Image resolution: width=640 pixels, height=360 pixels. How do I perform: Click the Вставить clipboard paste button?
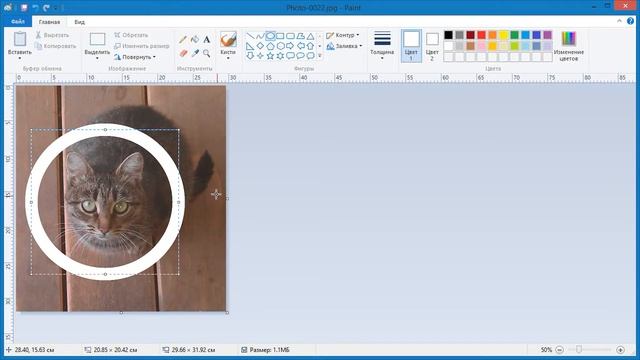point(20,42)
